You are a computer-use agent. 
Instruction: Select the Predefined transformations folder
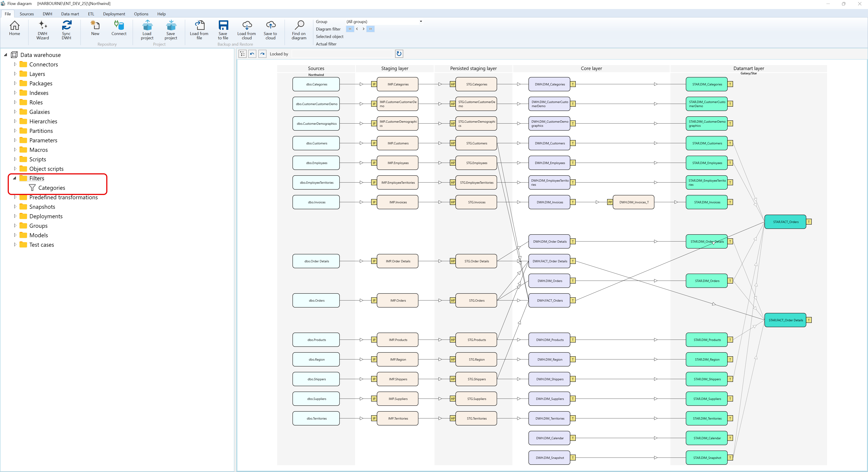[x=63, y=197]
